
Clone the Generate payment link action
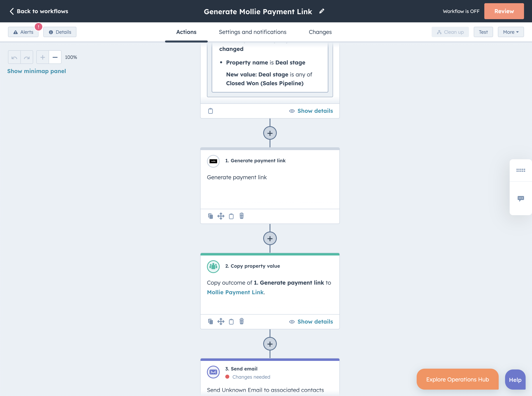(x=210, y=216)
